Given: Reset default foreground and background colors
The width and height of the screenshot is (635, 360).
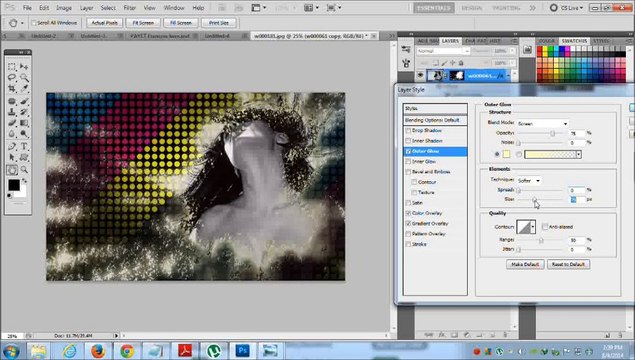Looking at the screenshot, I should point(10,196).
